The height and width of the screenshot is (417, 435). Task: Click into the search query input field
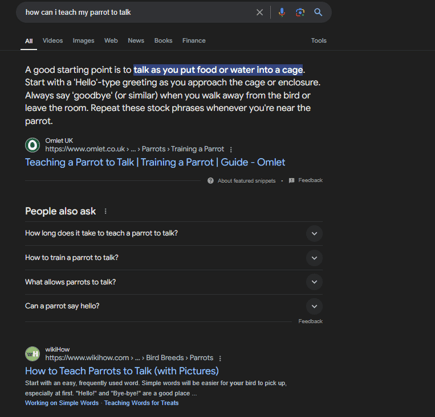point(137,13)
